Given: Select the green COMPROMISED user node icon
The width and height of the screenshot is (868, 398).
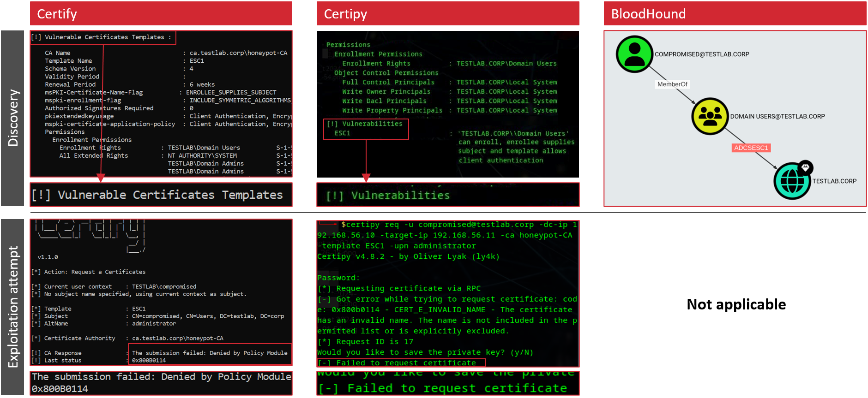Looking at the screenshot, I should pos(634,54).
